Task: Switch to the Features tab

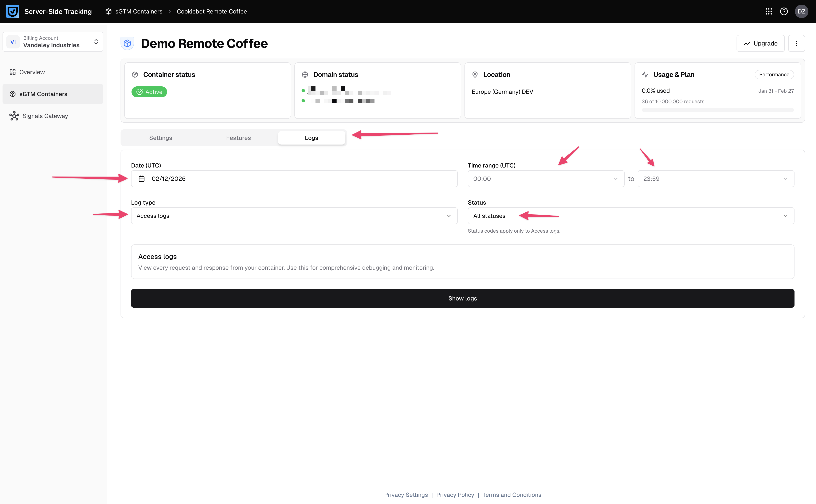Action: [238, 138]
